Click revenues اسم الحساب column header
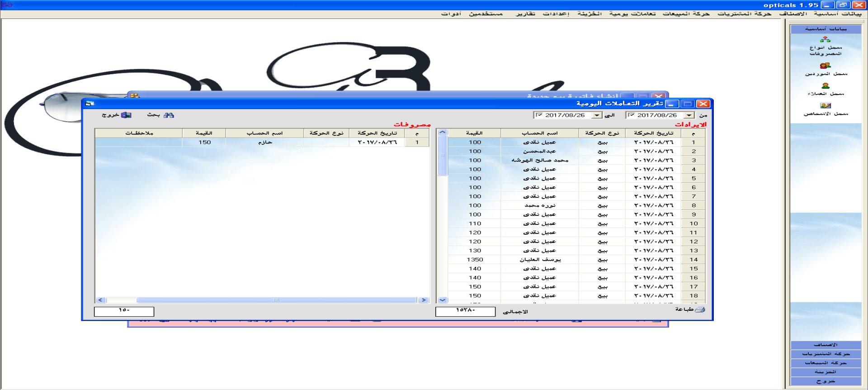The height and width of the screenshot is (390, 868). click(x=540, y=133)
